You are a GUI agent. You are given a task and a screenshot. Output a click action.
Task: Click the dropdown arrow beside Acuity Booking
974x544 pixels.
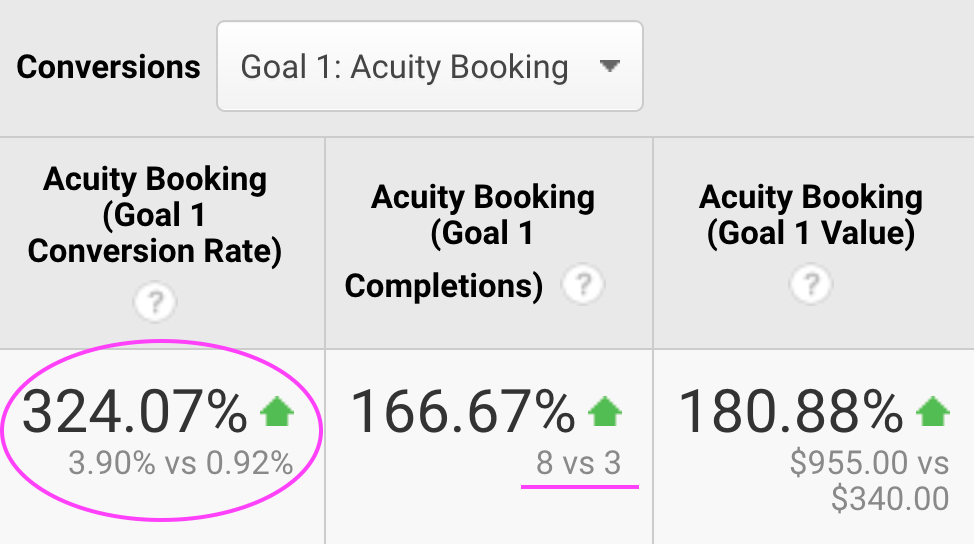(609, 65)
